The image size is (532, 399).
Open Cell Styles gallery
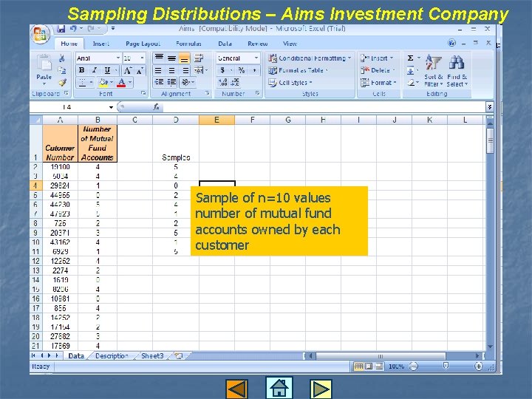[x=290, y=83]
